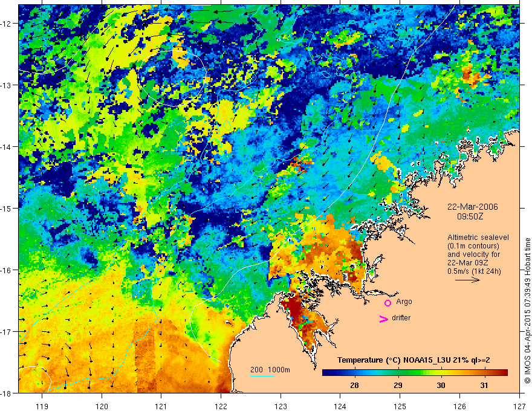Click the longitude label '119'
The image size is (532, 411).
coord(42,406)
